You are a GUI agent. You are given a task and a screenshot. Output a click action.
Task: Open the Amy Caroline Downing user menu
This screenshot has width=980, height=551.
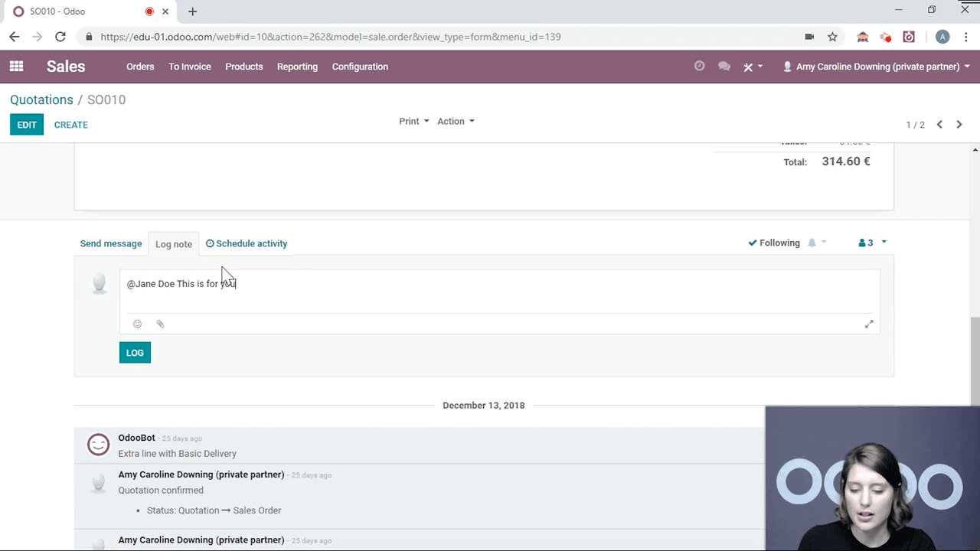876,67
